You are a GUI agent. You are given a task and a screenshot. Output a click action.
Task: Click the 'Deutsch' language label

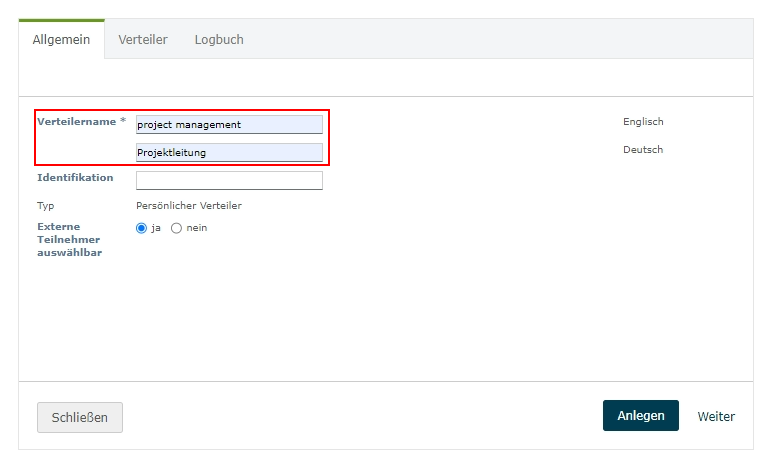tap(643, 150)
